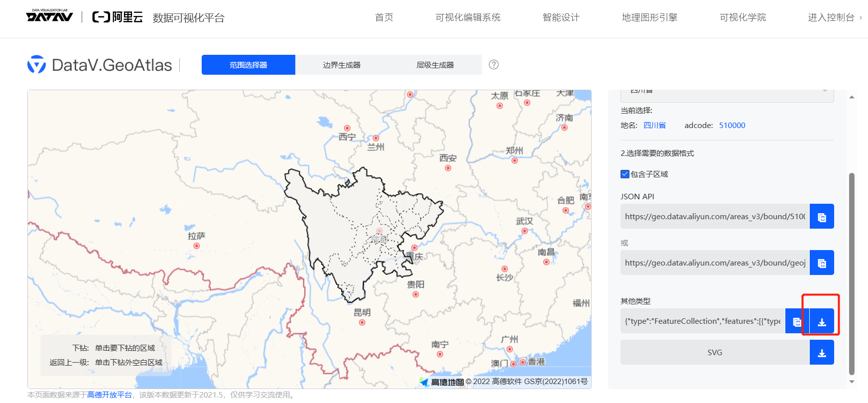The height and width of the screenshot is (403, 868).
Task: Download the FeatureCollection JSON file
Action: (x=822, y=321)
